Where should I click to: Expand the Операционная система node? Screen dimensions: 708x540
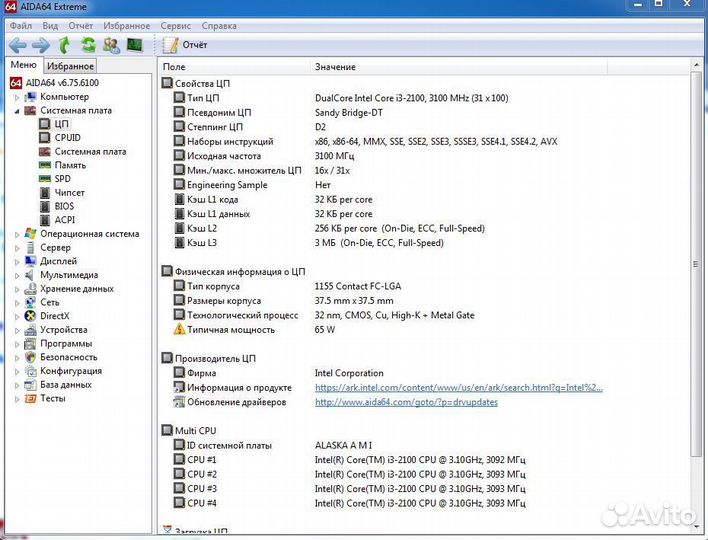tap(17, 234)
